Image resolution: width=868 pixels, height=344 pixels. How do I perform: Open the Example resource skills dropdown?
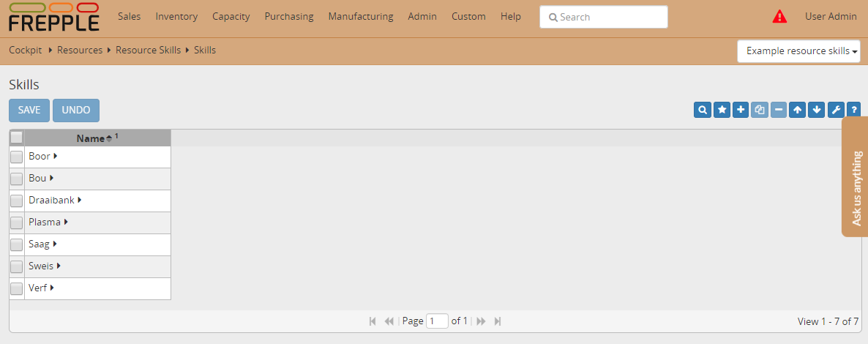pos(798,51)
